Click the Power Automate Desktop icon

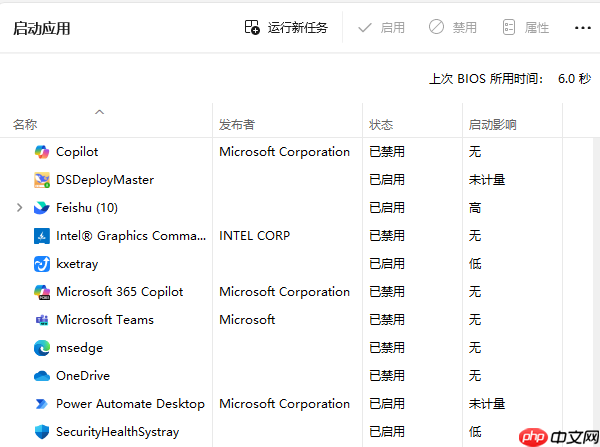(x=42, y=404)
